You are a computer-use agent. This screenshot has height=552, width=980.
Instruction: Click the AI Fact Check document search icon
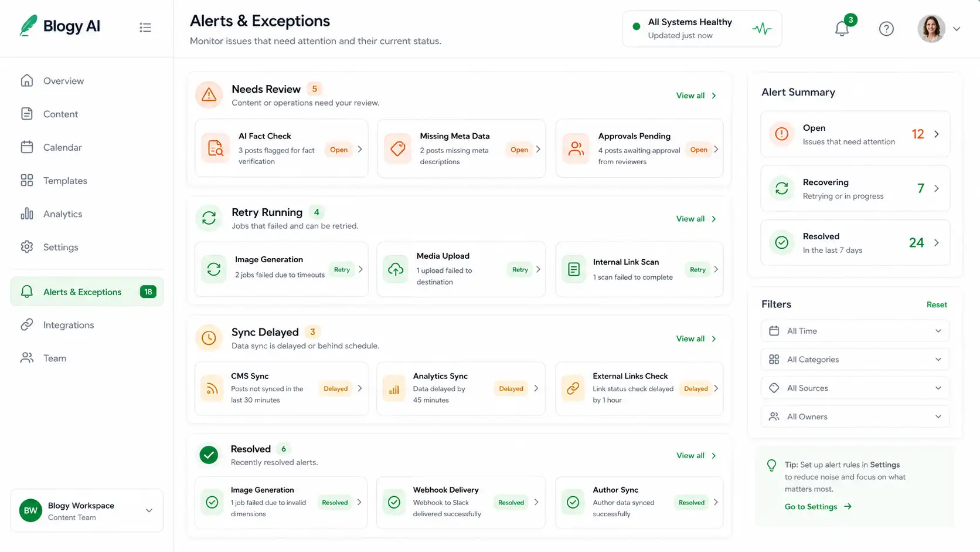[x=215, y=148]
